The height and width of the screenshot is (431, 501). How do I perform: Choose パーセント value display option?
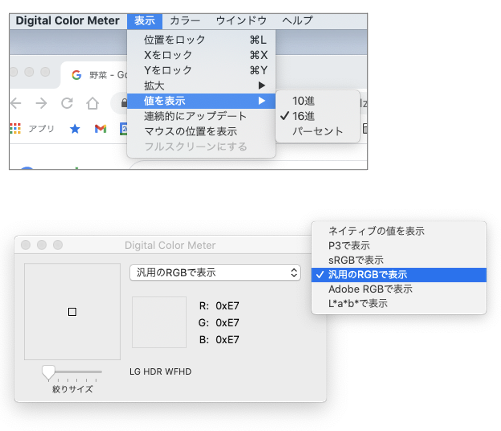tap(318, 131)
